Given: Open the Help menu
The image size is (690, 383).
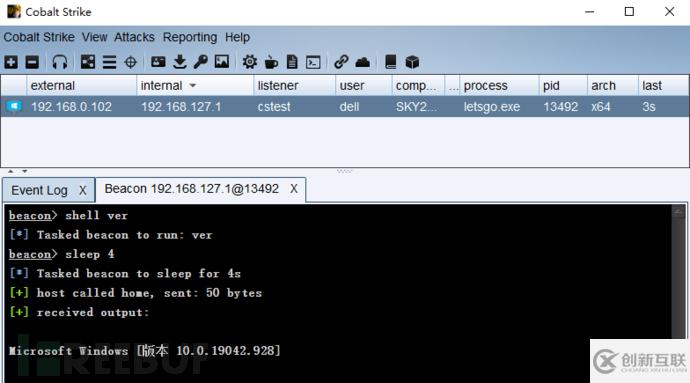Looking at the screenshot, I should (x=237, y=37).
